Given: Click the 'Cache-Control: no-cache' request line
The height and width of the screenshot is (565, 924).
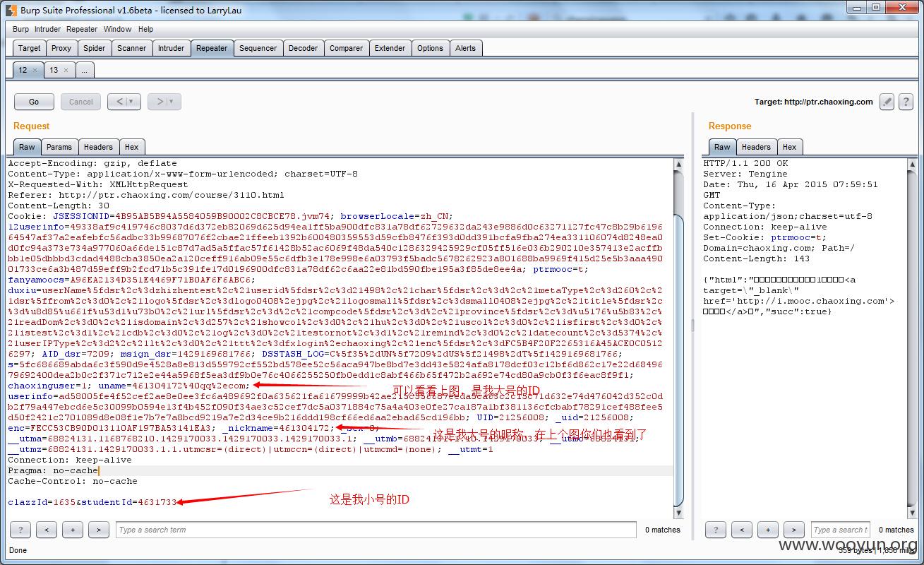Looking at the screenshot, I should click(x=73, y=481).
